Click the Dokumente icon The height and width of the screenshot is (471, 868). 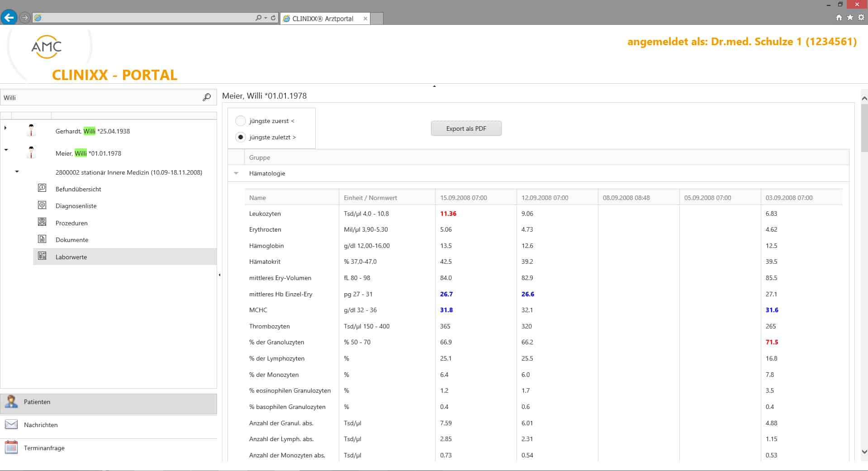click(42, 239)
